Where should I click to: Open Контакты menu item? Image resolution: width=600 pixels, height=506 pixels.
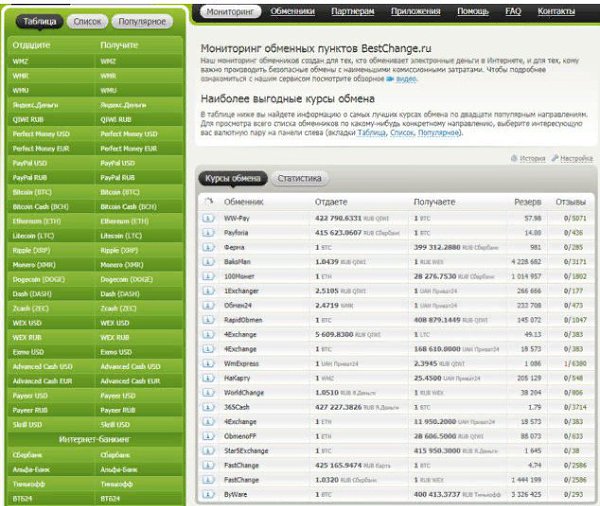pos(556,11)
